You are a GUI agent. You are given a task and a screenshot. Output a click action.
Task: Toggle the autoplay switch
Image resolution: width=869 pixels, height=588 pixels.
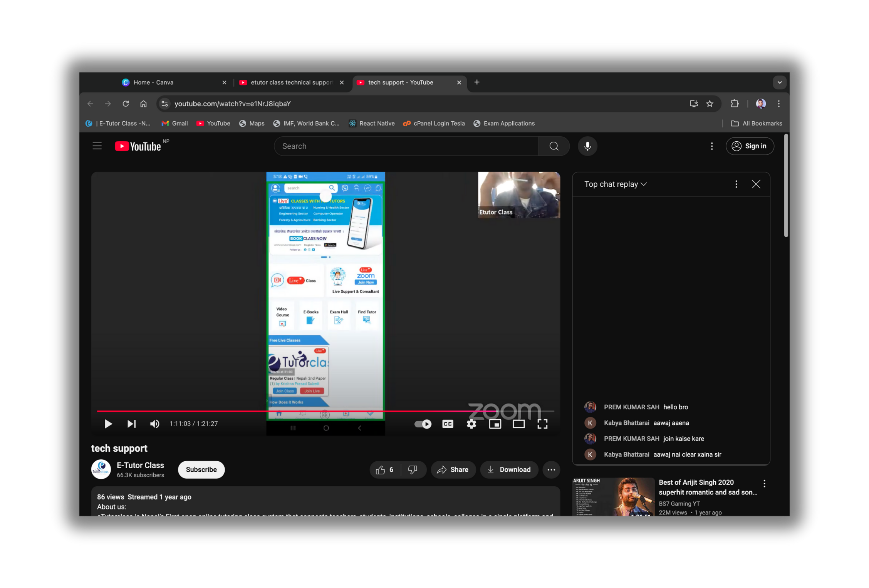pyautogui.click(x=423, y=424)
